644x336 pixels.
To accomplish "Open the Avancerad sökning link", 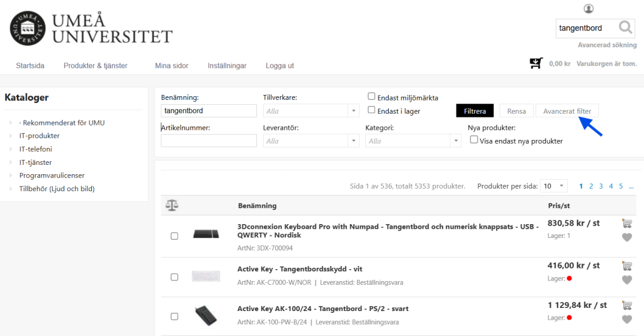I will point(606,45).
